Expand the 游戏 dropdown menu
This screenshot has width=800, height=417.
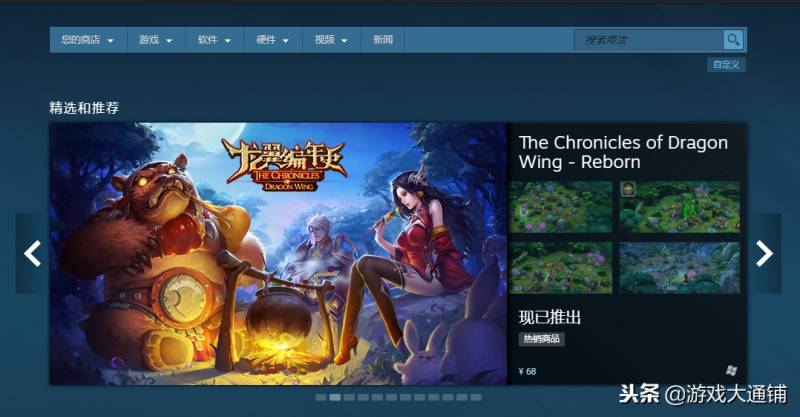pos(156,40)
